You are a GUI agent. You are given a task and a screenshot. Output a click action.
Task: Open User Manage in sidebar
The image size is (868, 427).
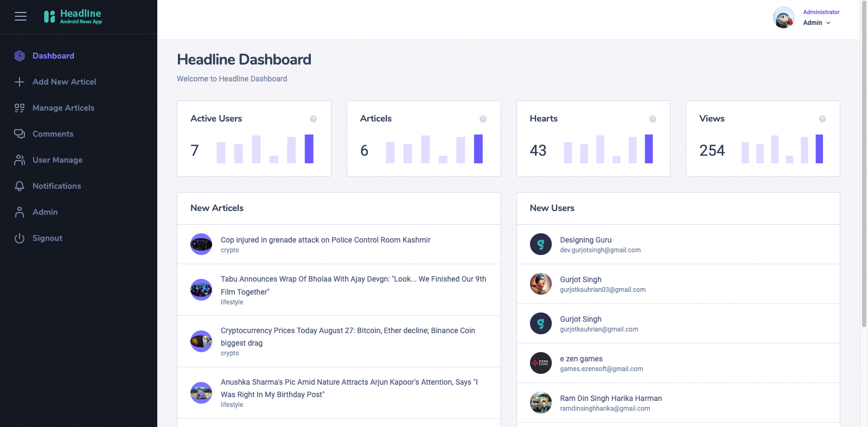(58, 160)
